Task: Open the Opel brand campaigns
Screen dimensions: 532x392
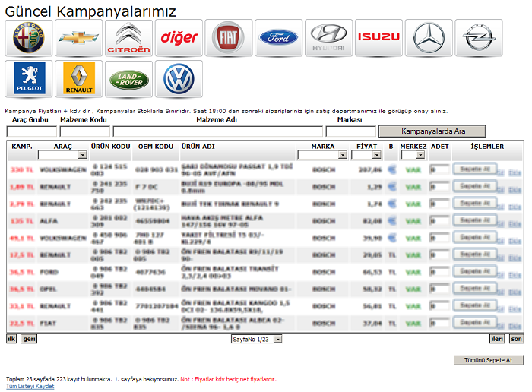Action: click(x=479, y=38)
